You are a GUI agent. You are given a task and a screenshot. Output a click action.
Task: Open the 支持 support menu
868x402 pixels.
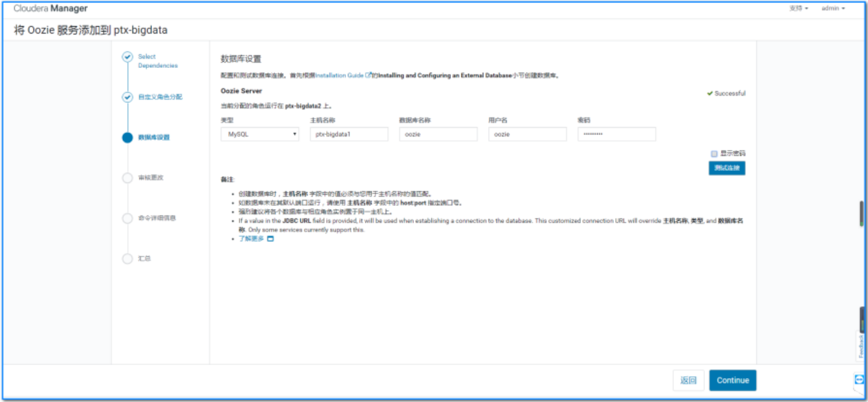click(x=799, y=8)
